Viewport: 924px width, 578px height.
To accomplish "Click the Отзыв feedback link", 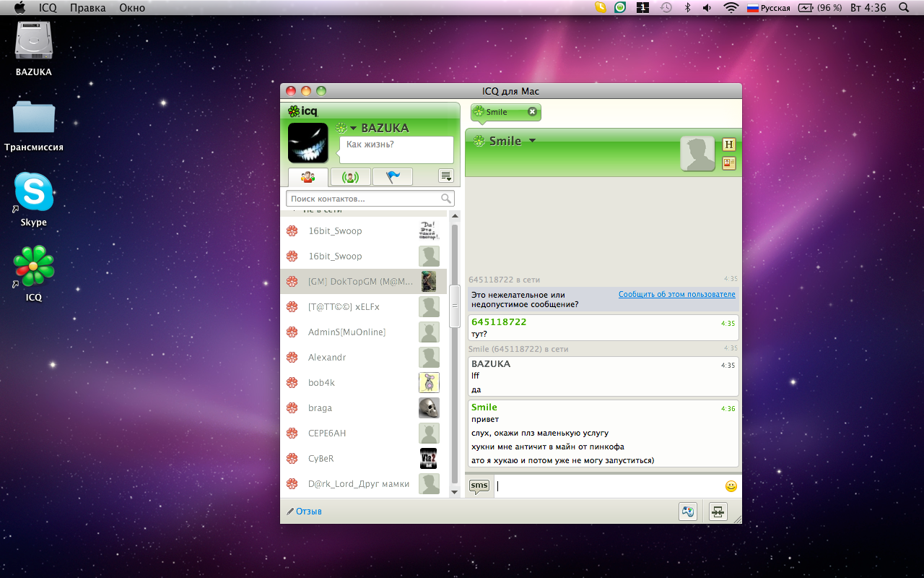I will pos(304,512).
